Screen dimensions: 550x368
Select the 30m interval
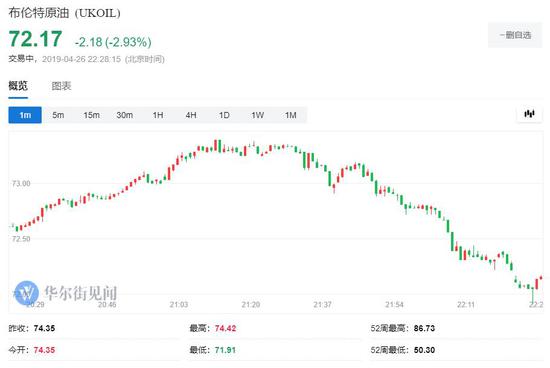pyautogui.click(x=125, y=115)
